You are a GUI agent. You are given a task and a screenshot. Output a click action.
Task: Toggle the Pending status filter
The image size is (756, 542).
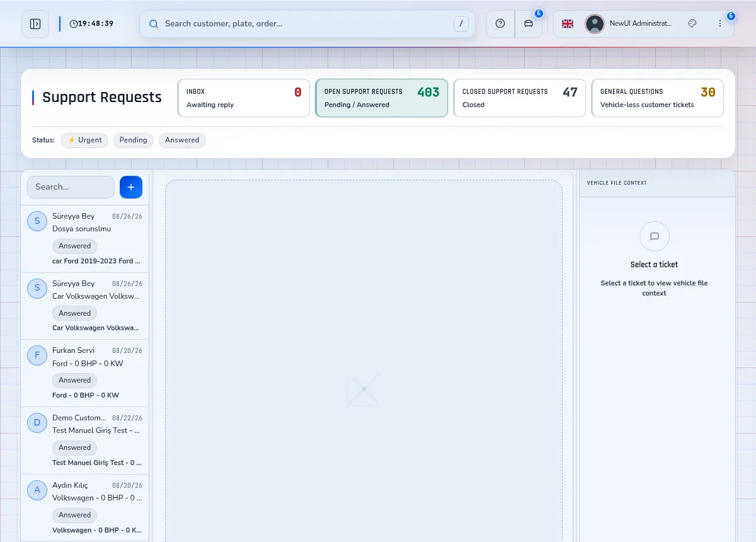pos(134,140)
